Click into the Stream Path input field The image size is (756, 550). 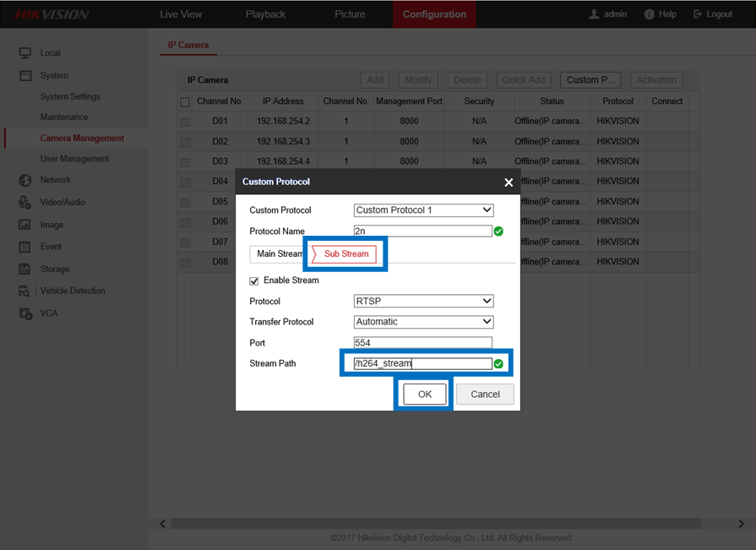pos(422,364)
